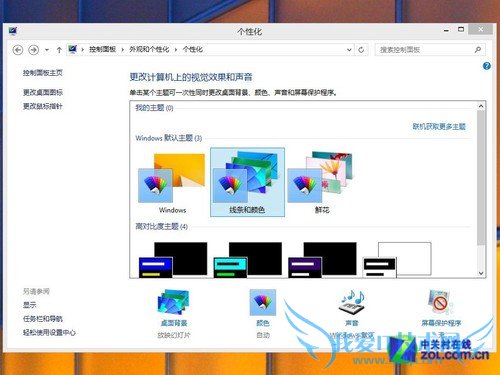Select the Windows default theme
Screen dimensions: 500x375
click(x=172, y=183)
